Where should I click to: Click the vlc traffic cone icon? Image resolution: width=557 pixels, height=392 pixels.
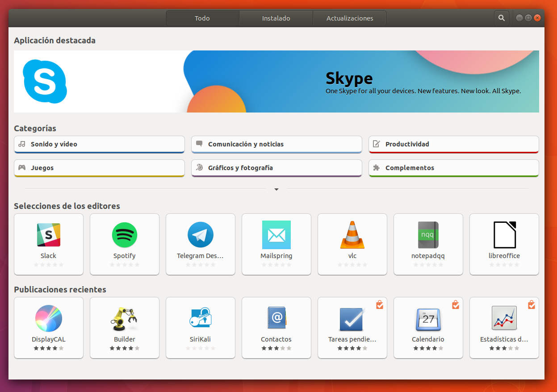click(352, 235)
